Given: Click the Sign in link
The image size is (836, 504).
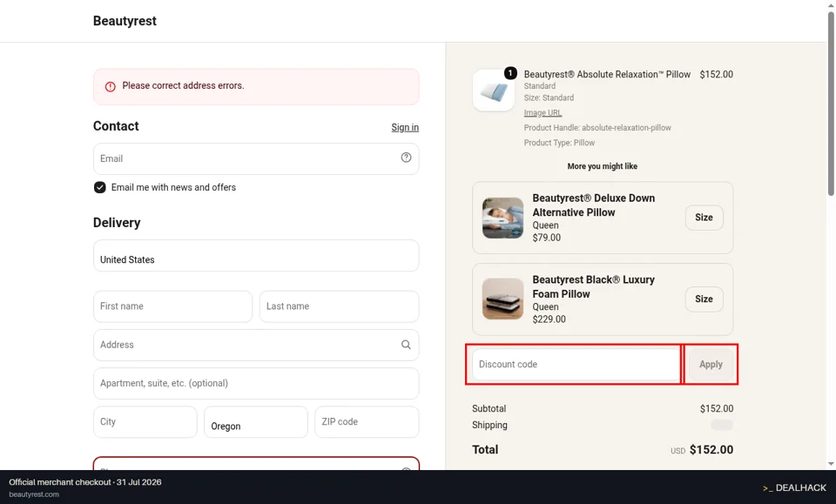Looking at the screenshot, I should click(405, 127).
